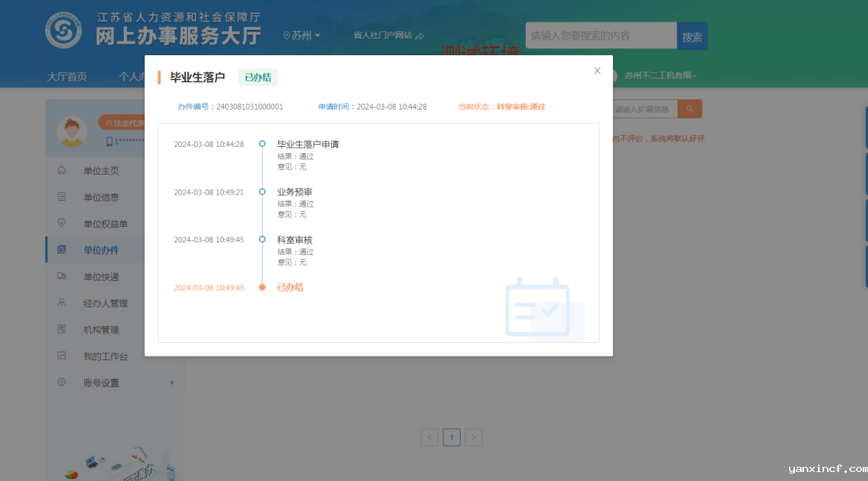The height and width of the screenshot is (481, 868).
Task: Click the 单位信息 document icon
Action: click(x=62, y=197)
